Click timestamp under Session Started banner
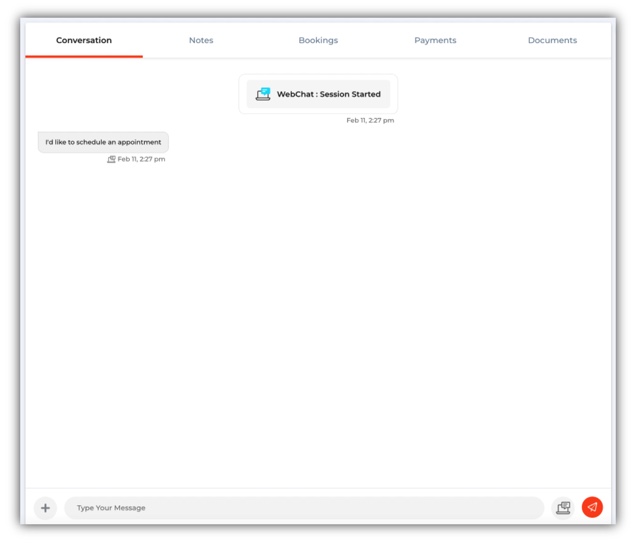The height and width of the screenshot is (546, 634). coord(370,120)
